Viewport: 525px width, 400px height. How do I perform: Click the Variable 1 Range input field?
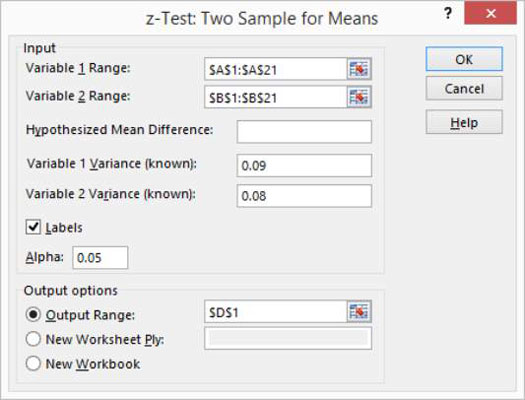[276, 69]
